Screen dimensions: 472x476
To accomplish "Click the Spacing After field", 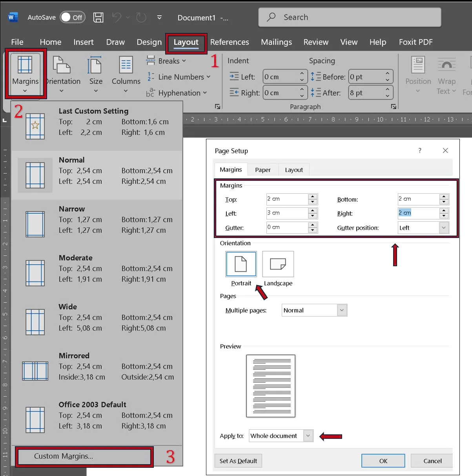I will pyautogui.click(x=370, y=93).
